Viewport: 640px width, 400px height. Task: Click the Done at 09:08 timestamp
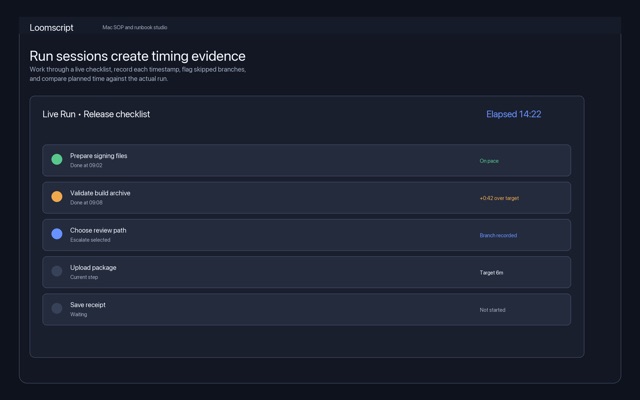86,202
